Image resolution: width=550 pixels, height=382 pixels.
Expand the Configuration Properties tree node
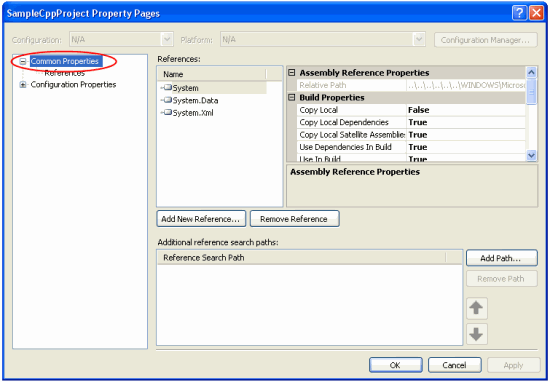[x=23, y=85]
